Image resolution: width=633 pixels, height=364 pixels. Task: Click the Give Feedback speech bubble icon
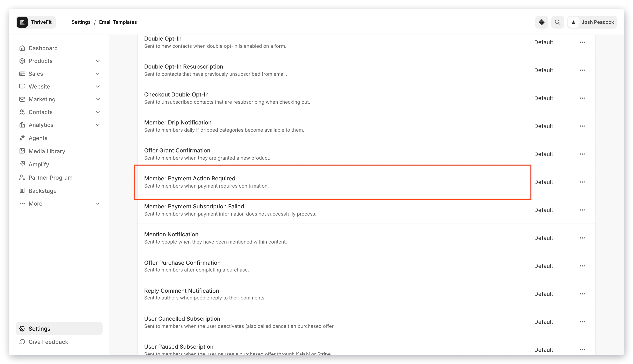(22, 341)
